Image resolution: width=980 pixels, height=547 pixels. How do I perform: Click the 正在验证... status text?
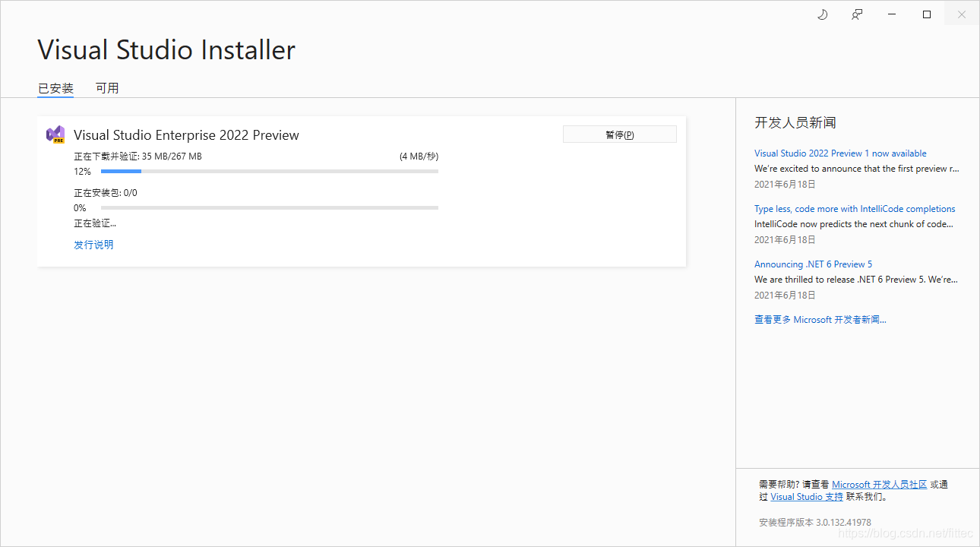point(95,223)
